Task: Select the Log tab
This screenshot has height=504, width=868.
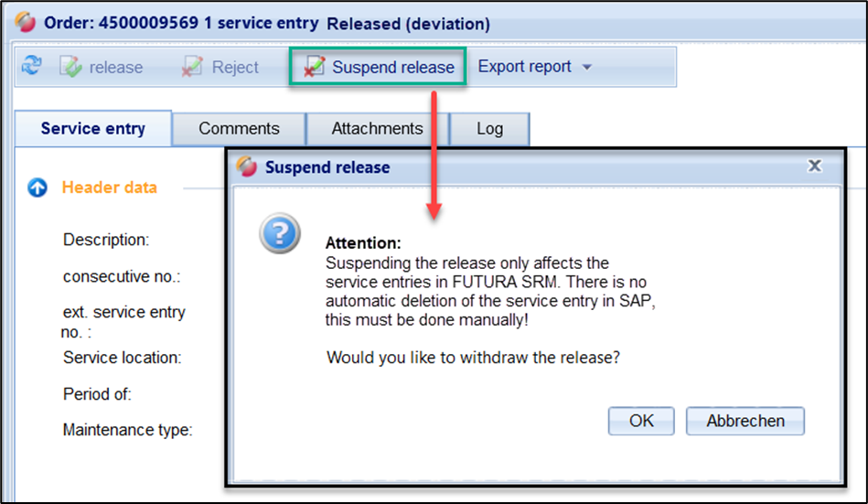Action: tap(489, 129)
